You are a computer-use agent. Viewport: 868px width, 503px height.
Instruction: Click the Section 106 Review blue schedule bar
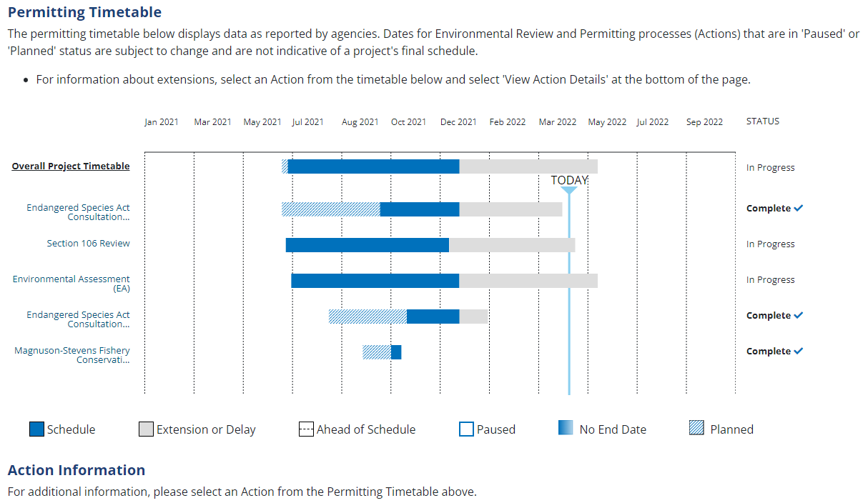367,245
